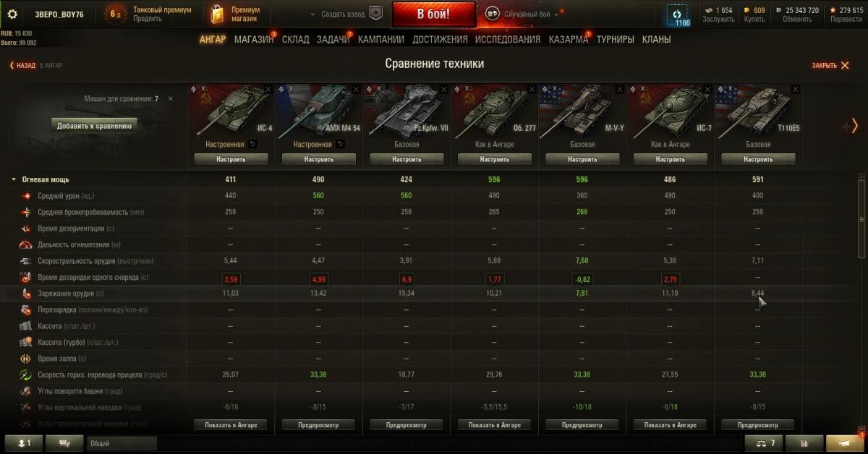Open the vehicle comparison basket icon
The height and width of the screenshot is (454, 868).
[764, 443]
